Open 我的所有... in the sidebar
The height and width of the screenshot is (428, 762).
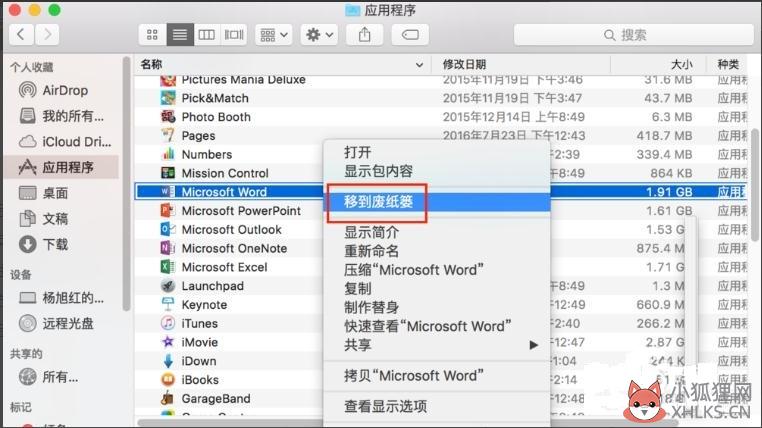tap(61, 116)
